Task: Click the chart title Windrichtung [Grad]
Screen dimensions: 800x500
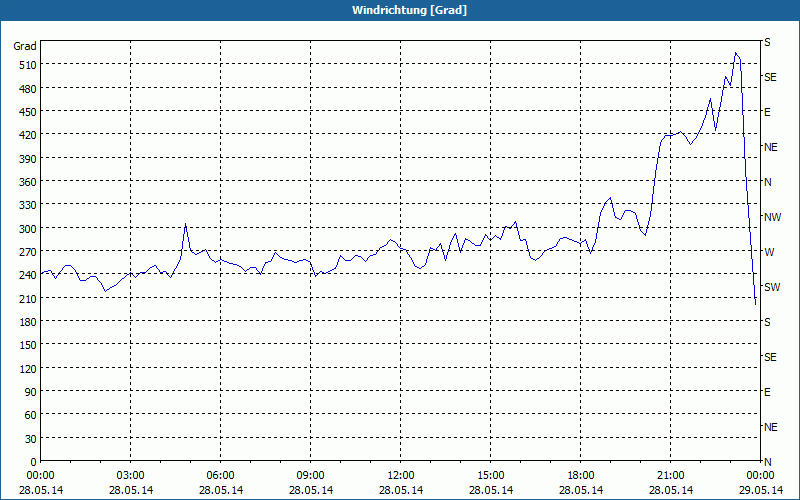Action: tap(409, 10)
